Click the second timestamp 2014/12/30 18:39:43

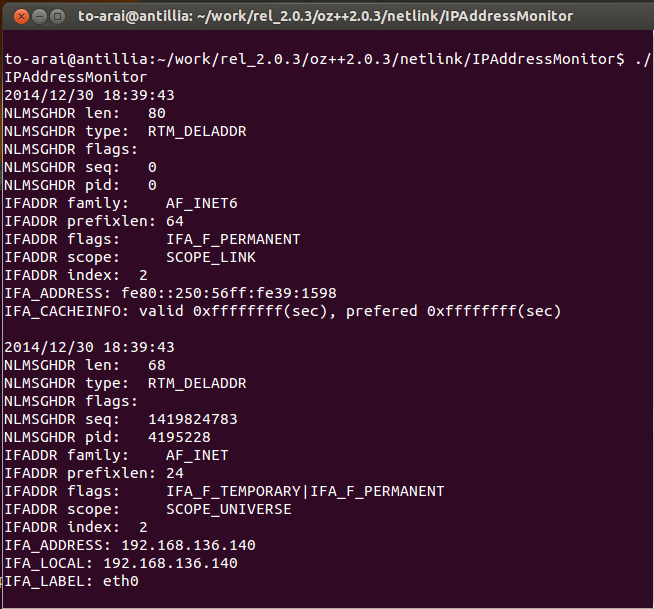pos(89,347)
